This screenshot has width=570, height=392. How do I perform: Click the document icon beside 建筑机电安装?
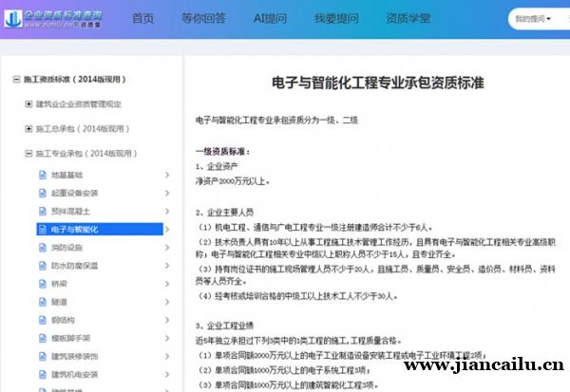pyautogui.click(x=43, y=375)
